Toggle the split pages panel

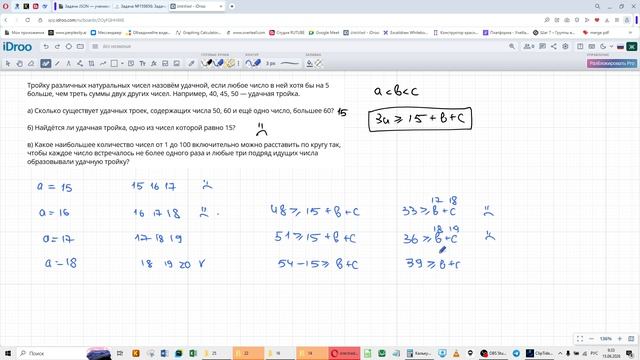click(x=580, y=47)
